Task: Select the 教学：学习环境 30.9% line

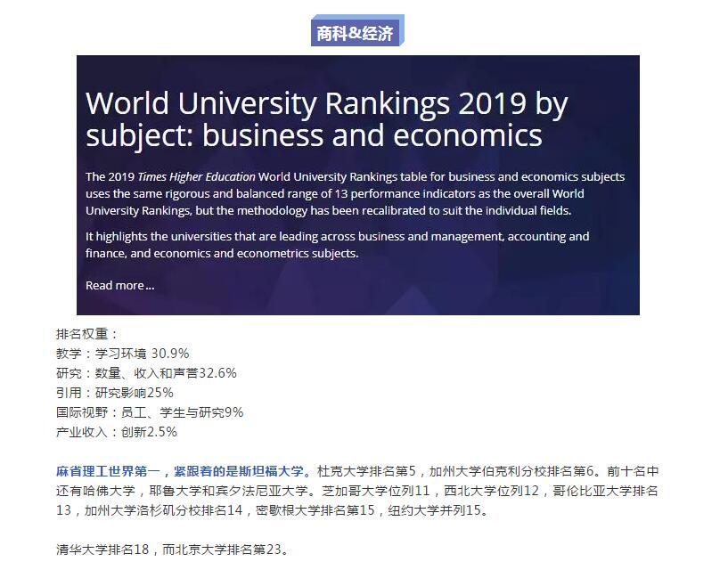Action: [122, 354]
